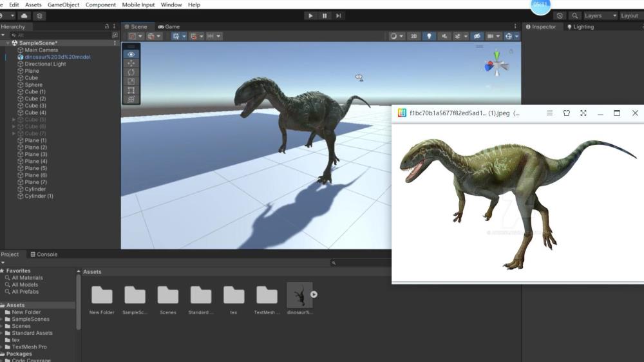Switch to the Game tab
This screenshot has width=644, height=362.
click(x=169, y=27)
